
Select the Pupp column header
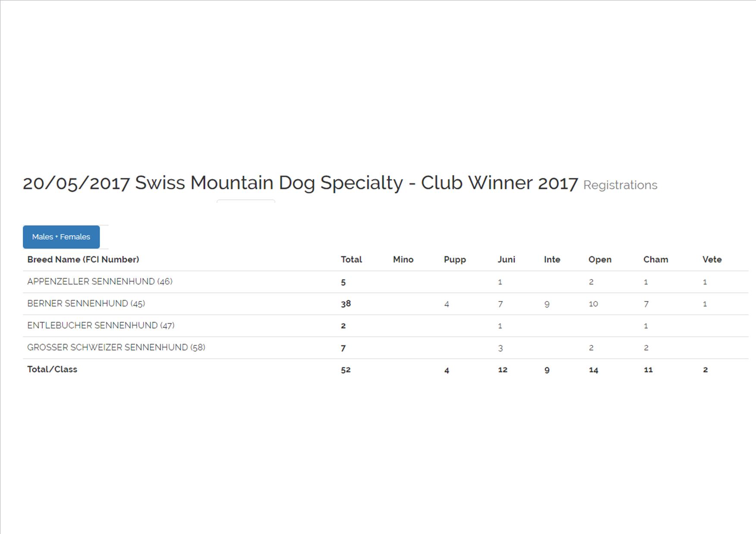455,259
